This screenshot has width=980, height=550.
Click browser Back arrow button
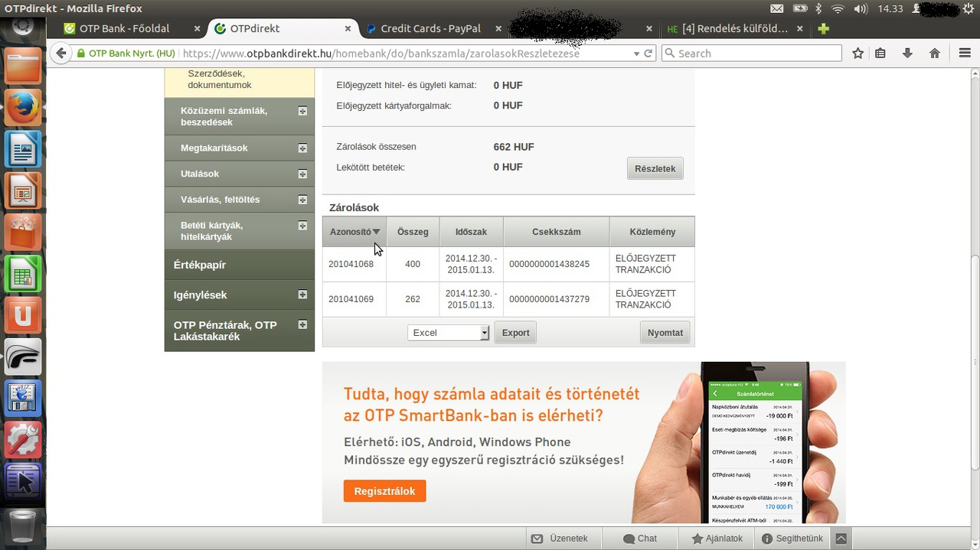[x=61, y=54]
